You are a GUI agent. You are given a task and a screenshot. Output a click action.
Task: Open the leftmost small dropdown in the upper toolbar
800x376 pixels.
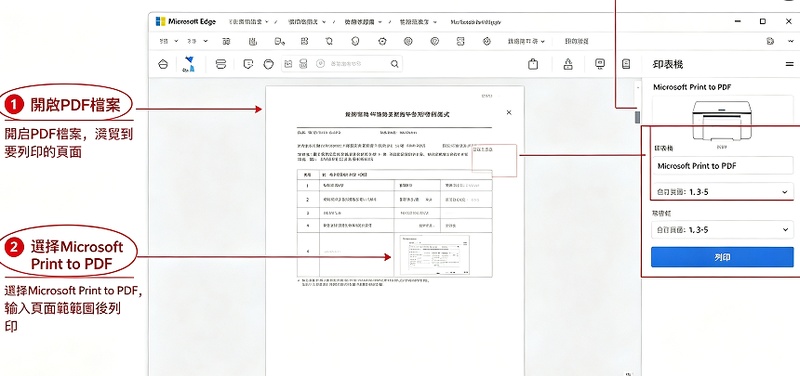pos(169,41)
